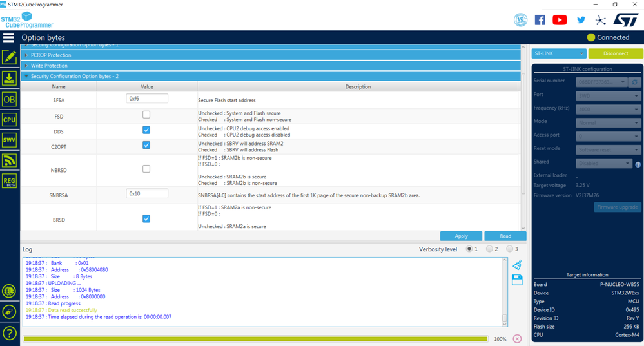Open the hamburger menu

coord(8,37)
